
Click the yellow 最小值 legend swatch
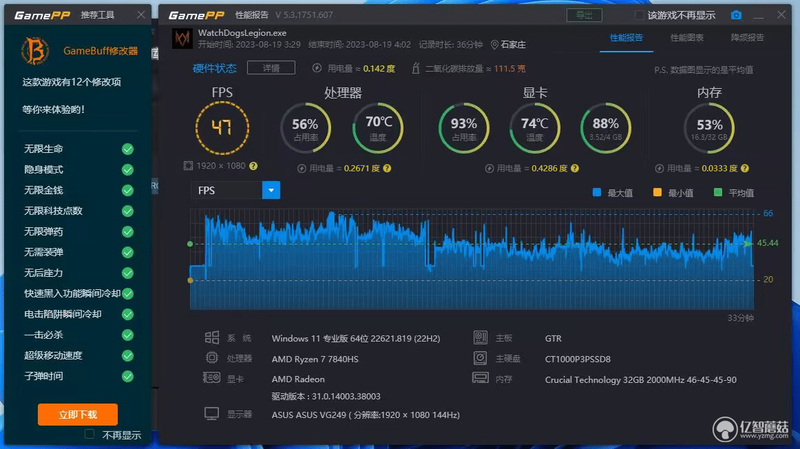657,192
